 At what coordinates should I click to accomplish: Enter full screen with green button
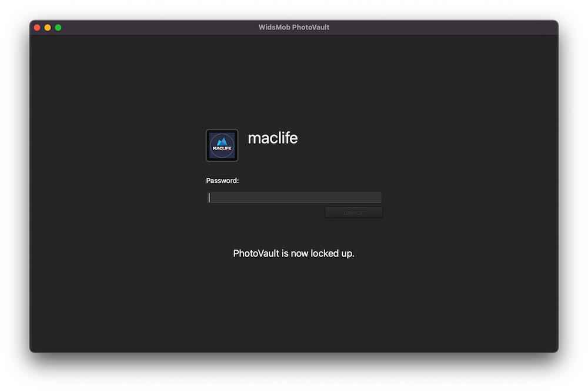[x=58, y=28]
